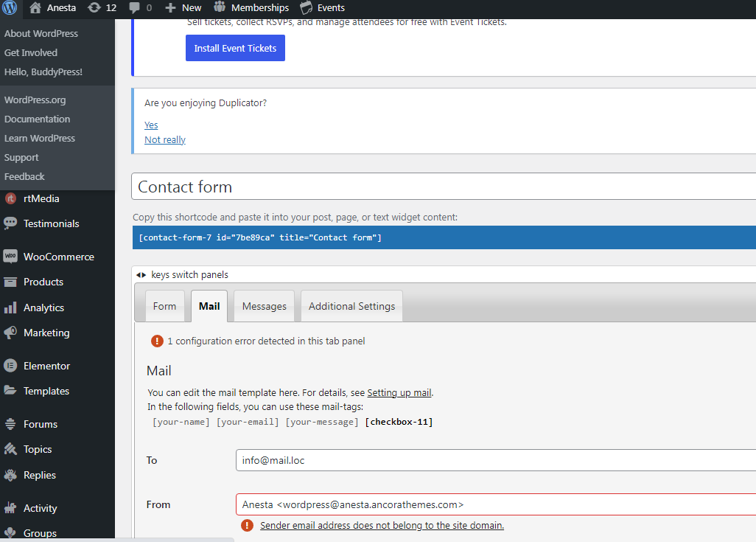Switch to the Form tab
Viewport: 756px width, 542px height.
tap(164, 306)
